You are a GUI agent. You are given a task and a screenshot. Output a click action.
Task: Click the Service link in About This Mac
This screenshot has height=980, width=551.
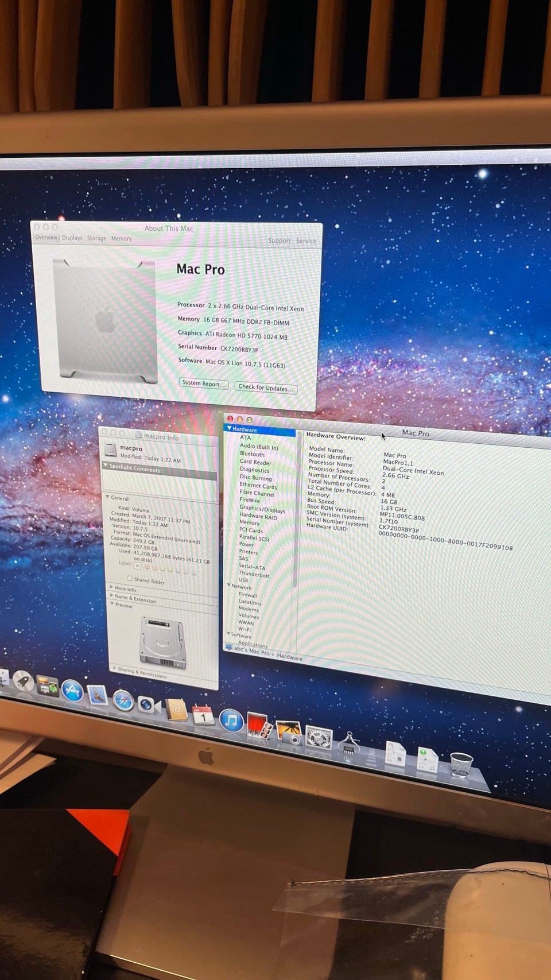tap(306, 241)
